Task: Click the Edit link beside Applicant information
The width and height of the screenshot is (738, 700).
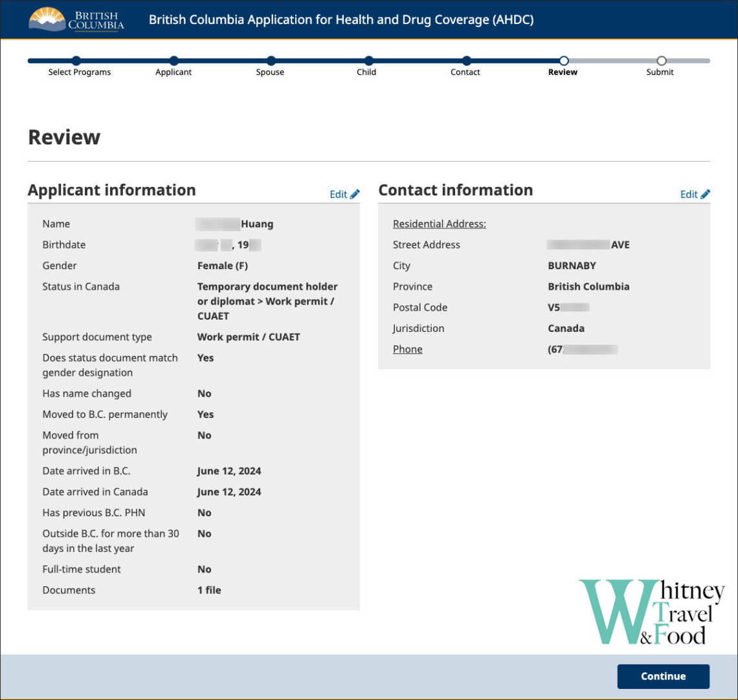Action: [x=338, y=193]
